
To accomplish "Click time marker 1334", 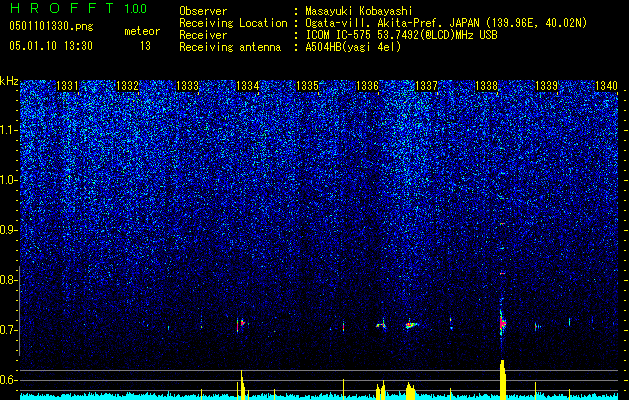I will tap(248, 85).
